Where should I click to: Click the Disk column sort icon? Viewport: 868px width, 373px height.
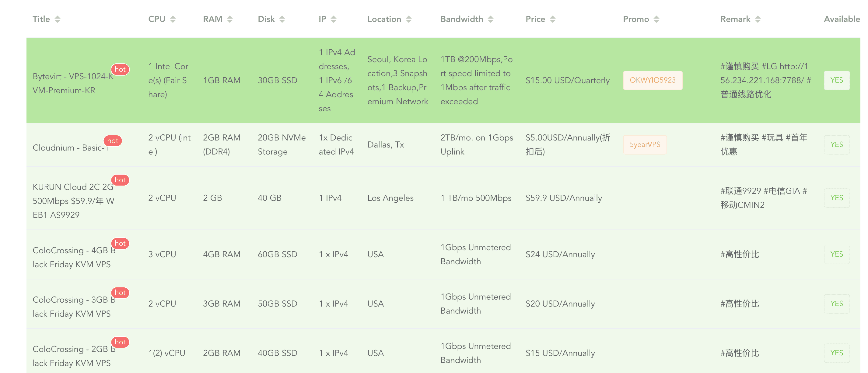click(x=282, y=19)
